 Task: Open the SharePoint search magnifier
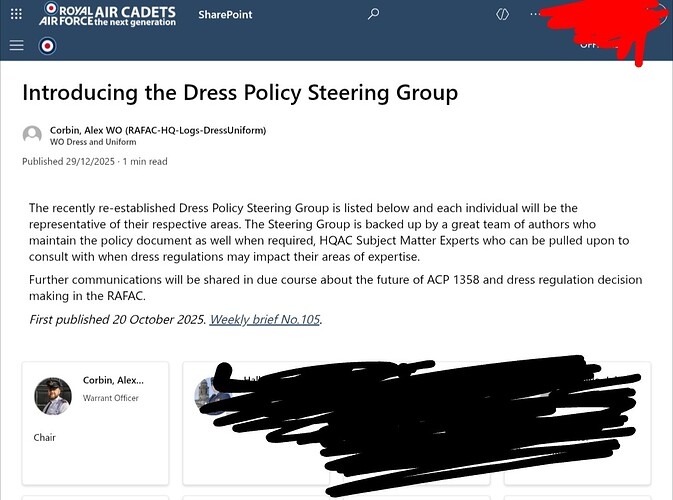(374, 14)
